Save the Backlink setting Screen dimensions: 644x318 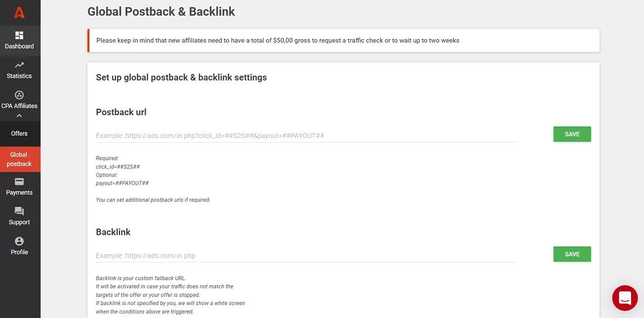[x=572, y=254]
